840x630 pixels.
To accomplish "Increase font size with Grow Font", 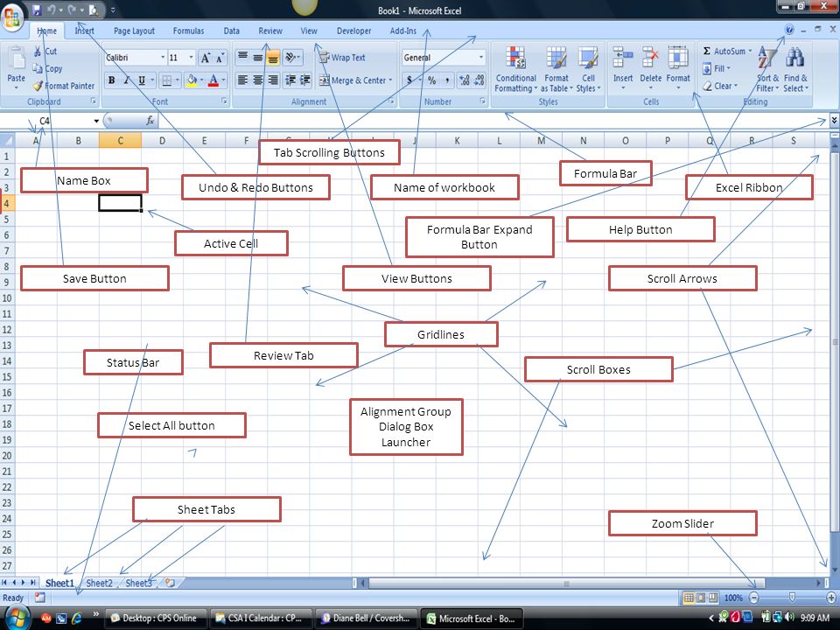I will pyautogui.click(x=205, y=58).
